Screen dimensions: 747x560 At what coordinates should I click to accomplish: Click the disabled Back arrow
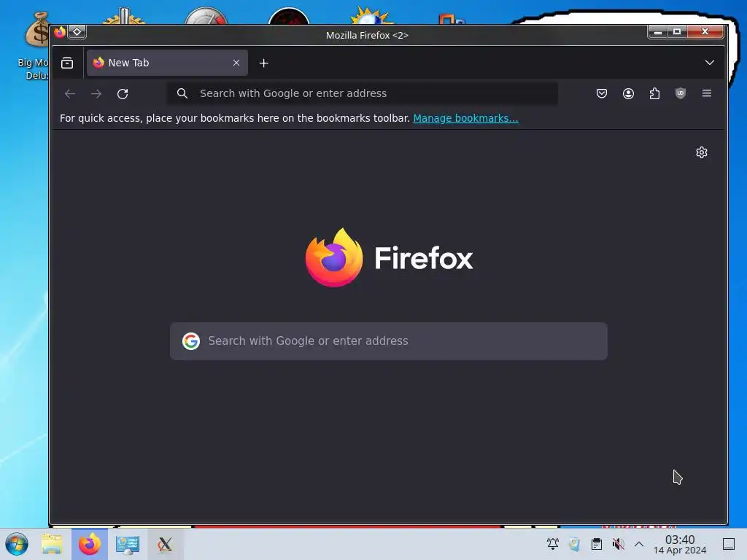click(x=70, y=94)
